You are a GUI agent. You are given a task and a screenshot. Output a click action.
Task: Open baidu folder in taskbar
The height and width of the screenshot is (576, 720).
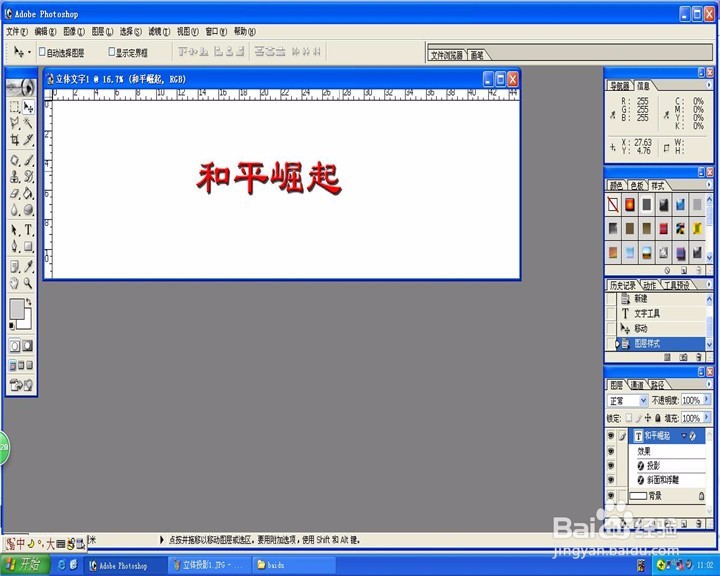coord(294,565)
